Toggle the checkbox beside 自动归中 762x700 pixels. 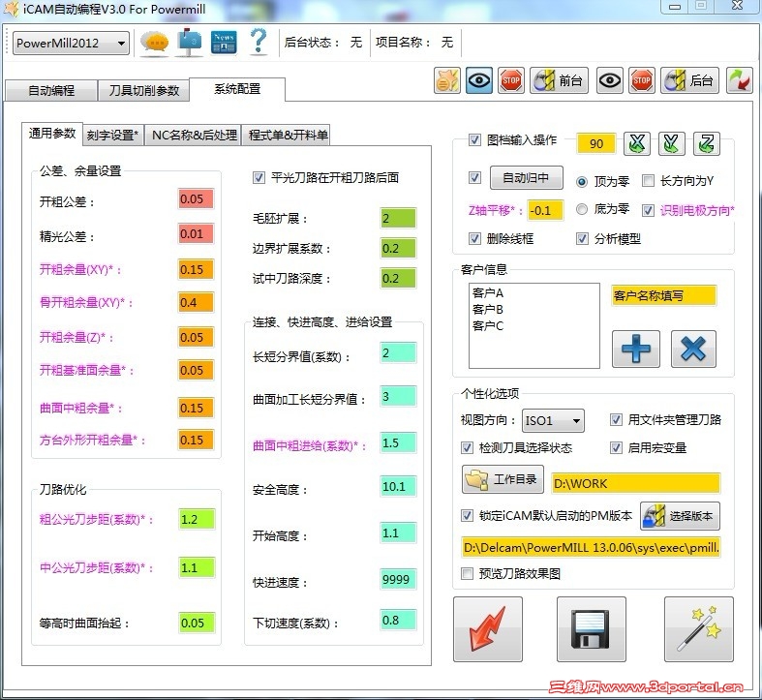(474, 178)
